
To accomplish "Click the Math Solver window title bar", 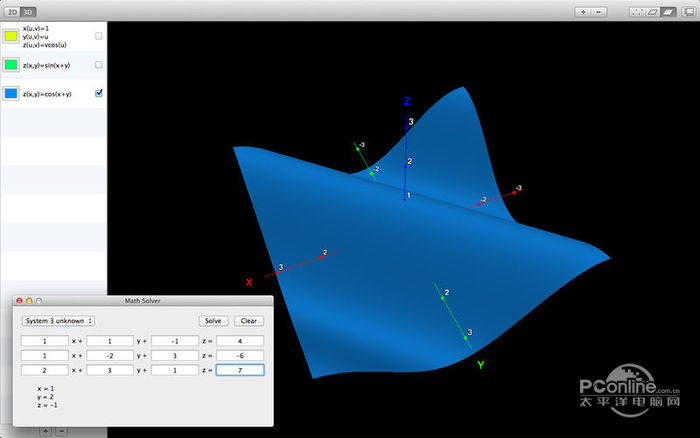I will [x=143, y=300].
